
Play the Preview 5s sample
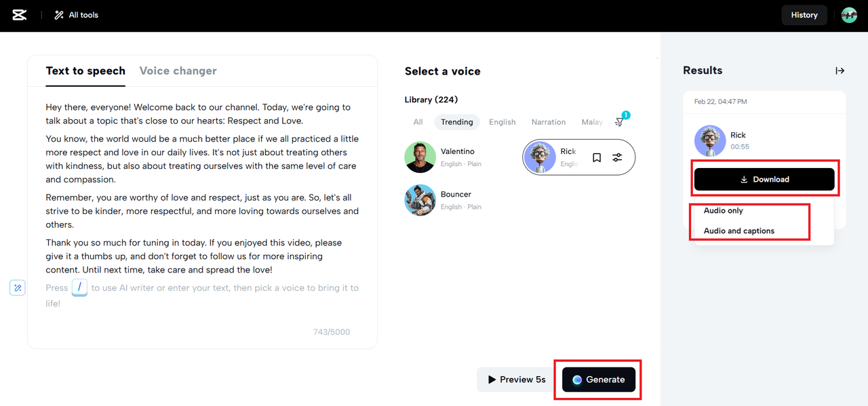(x=517, y=380)
